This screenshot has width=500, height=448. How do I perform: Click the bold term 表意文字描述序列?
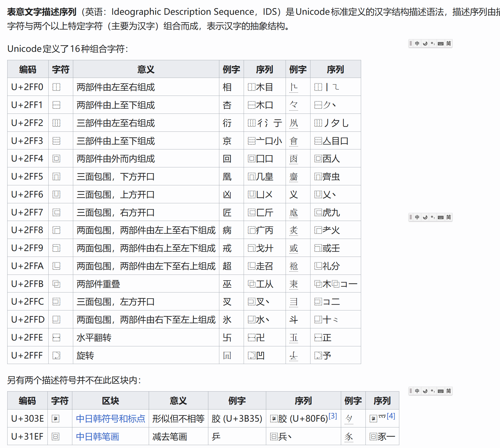click(42, 12)
